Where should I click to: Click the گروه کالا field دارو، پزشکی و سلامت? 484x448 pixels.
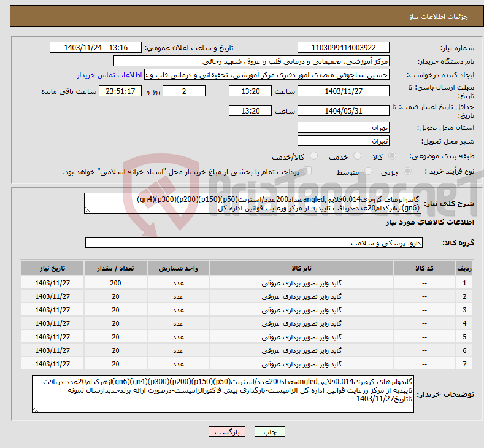[x=254, y=242]
